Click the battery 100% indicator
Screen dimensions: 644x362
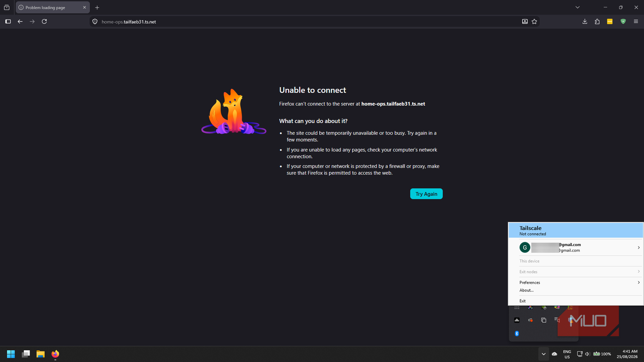tap(602, 354)
